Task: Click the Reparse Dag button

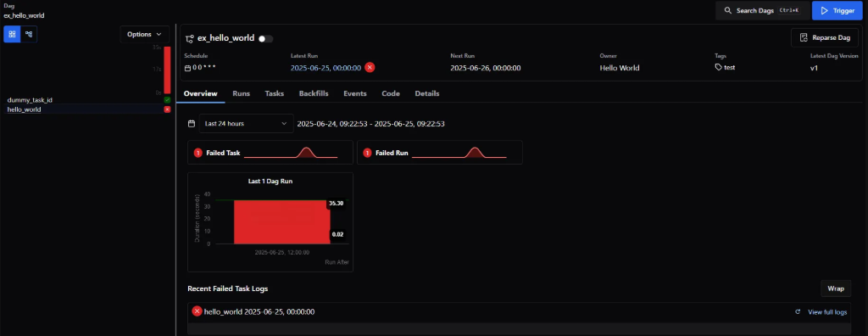Action: click(x=825, y=37)
